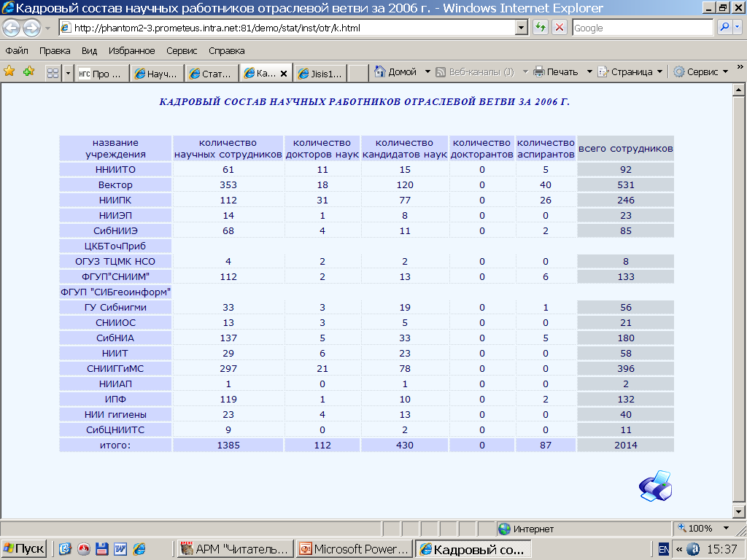Screen dimensions: 747x560
Task: Expand the address bar URL dropdown
Action: point(521,28)
